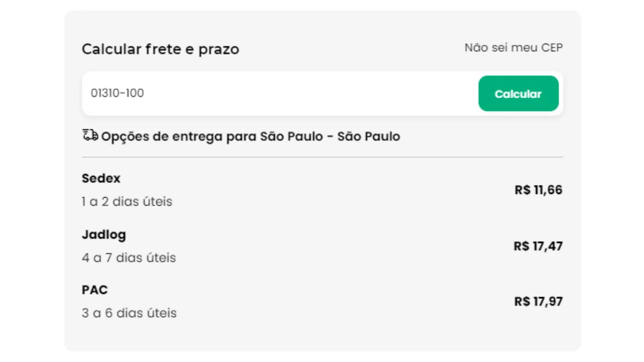Click the Jadlog price R$ 17,47

click(538, 246)
